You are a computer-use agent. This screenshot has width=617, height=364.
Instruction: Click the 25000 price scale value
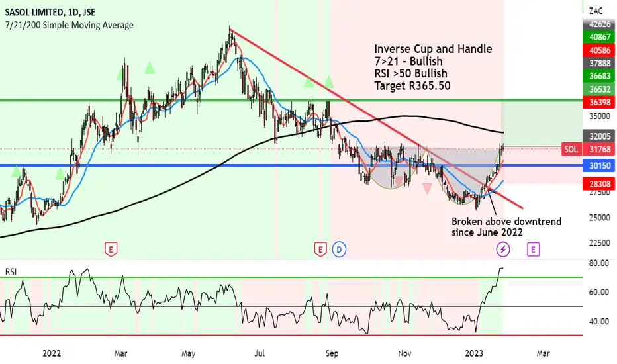pyautogui.click(x=600, y=218)
